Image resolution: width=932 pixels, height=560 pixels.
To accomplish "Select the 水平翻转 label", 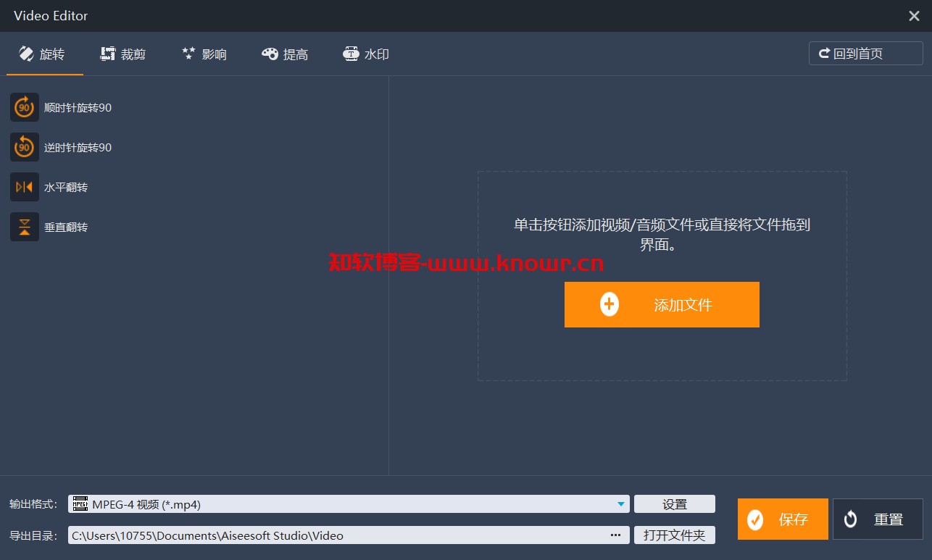I will pyautogui.click(x=66, y=188).
